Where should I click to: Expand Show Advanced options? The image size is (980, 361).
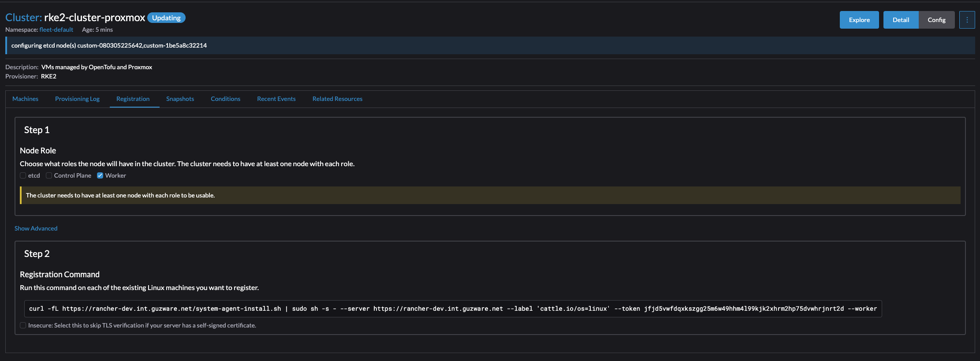click(36, 228)
